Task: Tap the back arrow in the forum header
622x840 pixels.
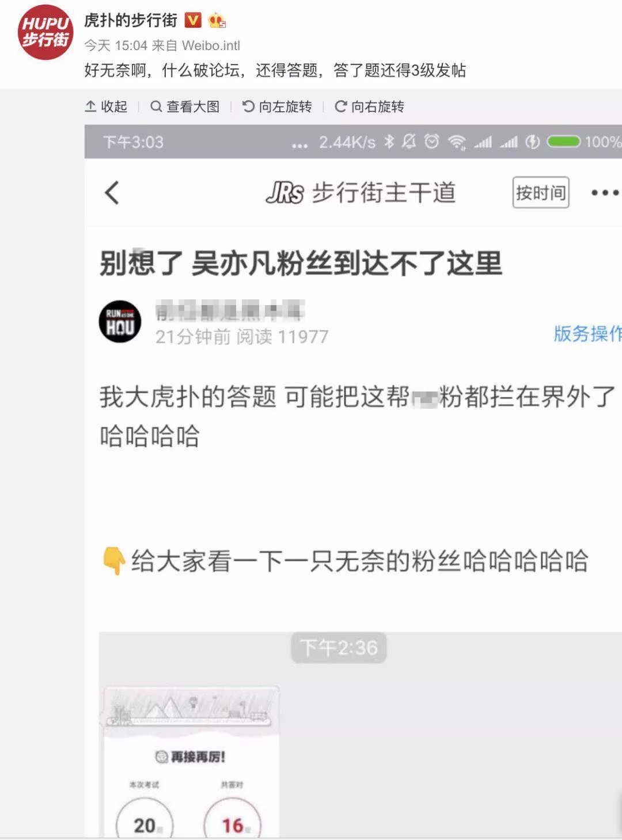Action: point(112,192)
